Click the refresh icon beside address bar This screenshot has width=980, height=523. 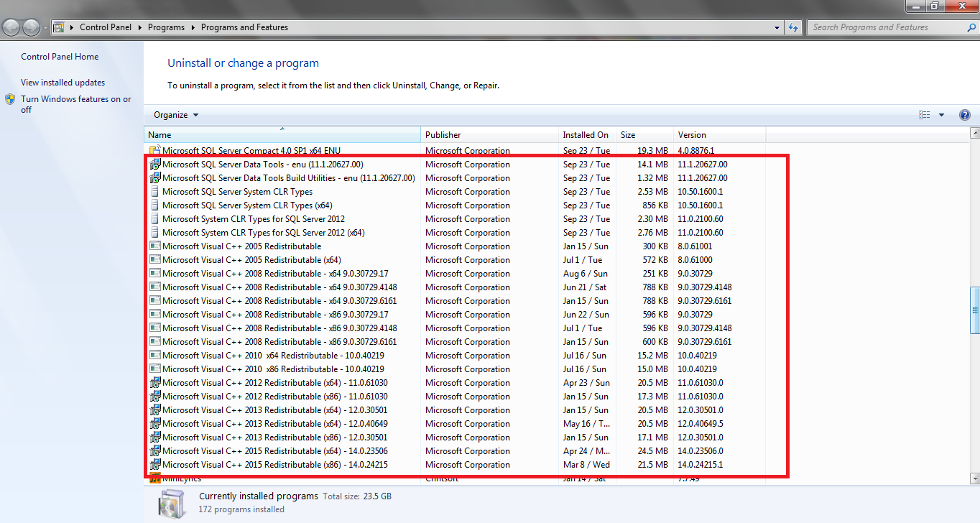[793, 27]
